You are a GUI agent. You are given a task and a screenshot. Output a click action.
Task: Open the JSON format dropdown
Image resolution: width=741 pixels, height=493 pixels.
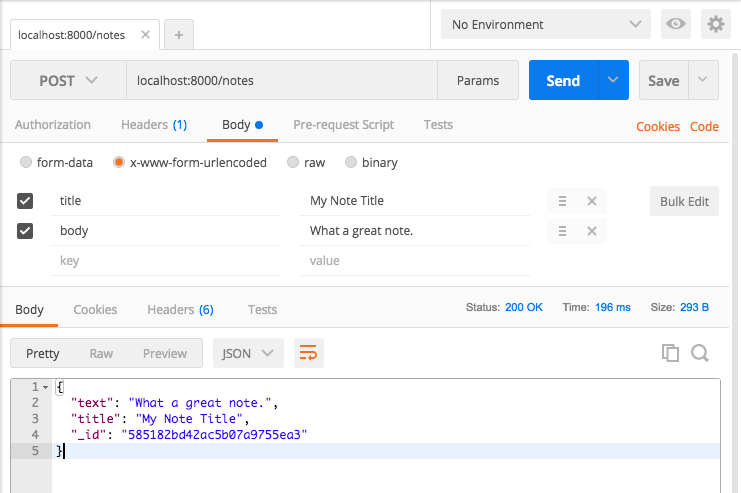248,353
